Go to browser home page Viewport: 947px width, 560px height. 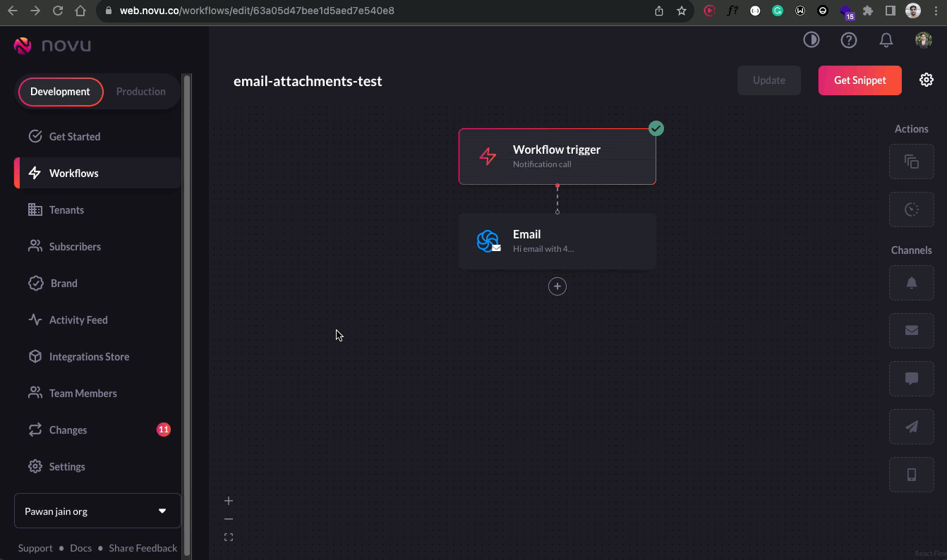pos(80,11)
